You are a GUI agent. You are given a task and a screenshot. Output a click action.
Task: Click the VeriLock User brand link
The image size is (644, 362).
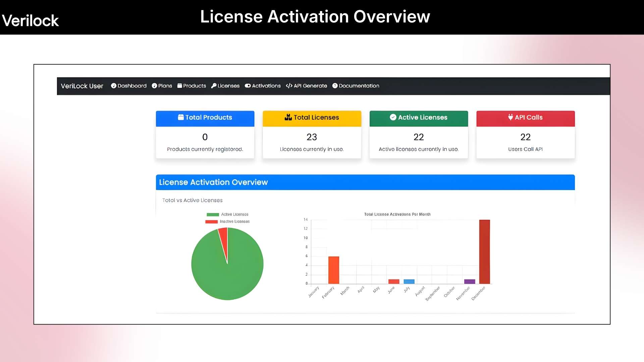[82, 86]
